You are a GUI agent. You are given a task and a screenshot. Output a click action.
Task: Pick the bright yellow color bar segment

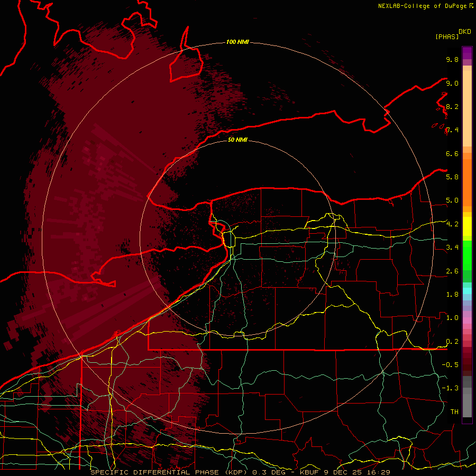(x=467, y=226)
